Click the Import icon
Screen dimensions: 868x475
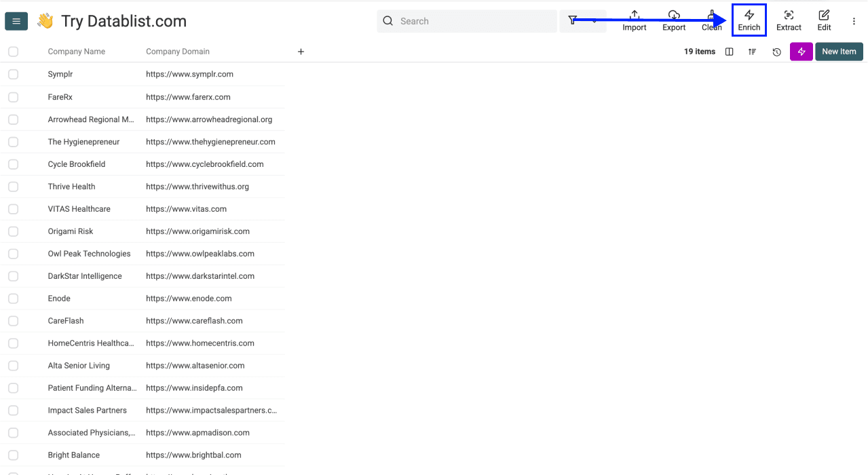pyautogui.click(x=634, y=20)
